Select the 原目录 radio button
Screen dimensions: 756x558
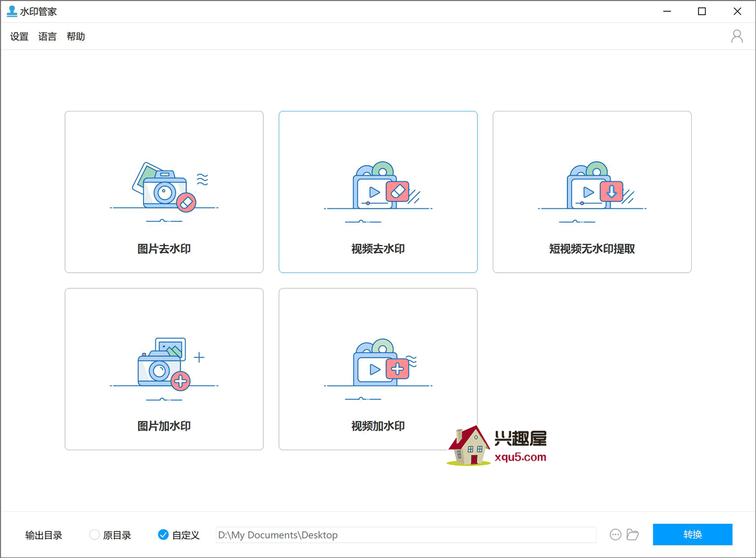94,535
